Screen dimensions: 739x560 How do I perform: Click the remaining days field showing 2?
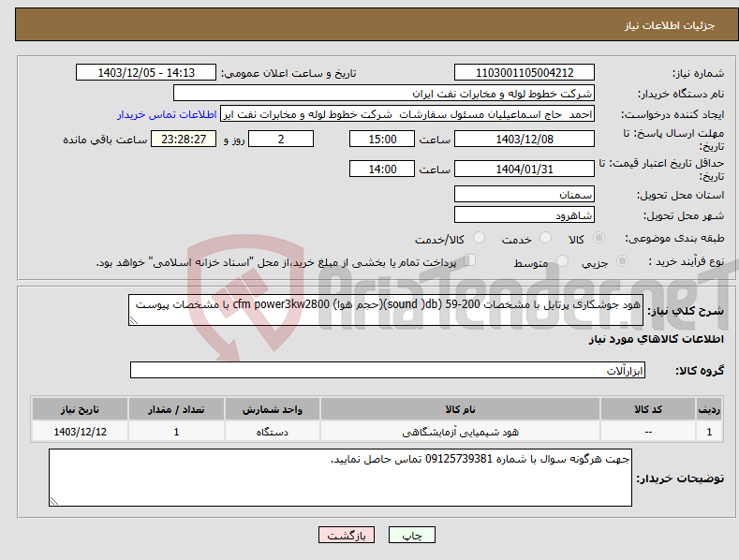point(281,139)
